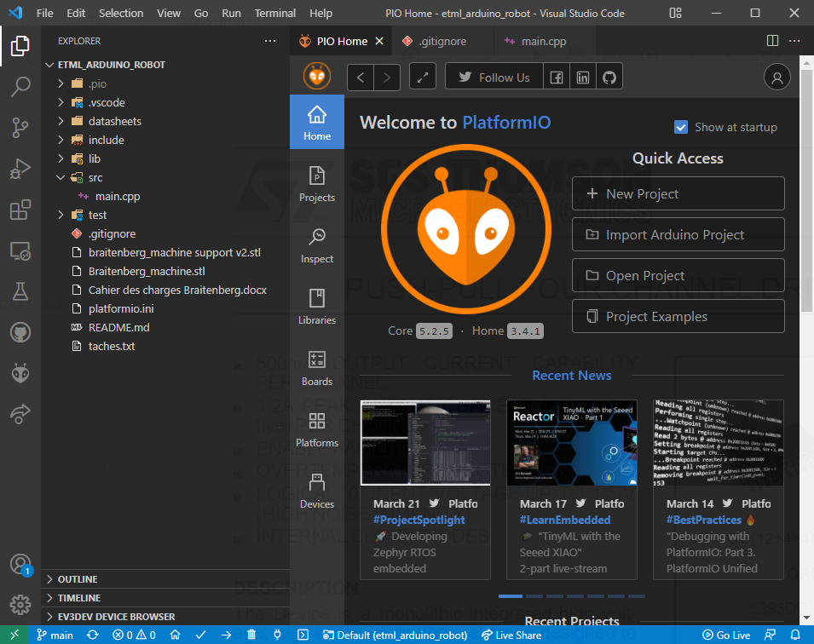Open PlatformIO terminal icon in status bar
The height and width of the screenshot is (644, 814).
[303, 635]
